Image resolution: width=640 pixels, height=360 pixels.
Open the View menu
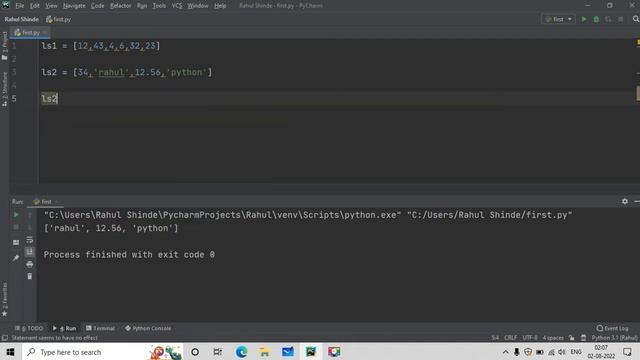point(51,6)
